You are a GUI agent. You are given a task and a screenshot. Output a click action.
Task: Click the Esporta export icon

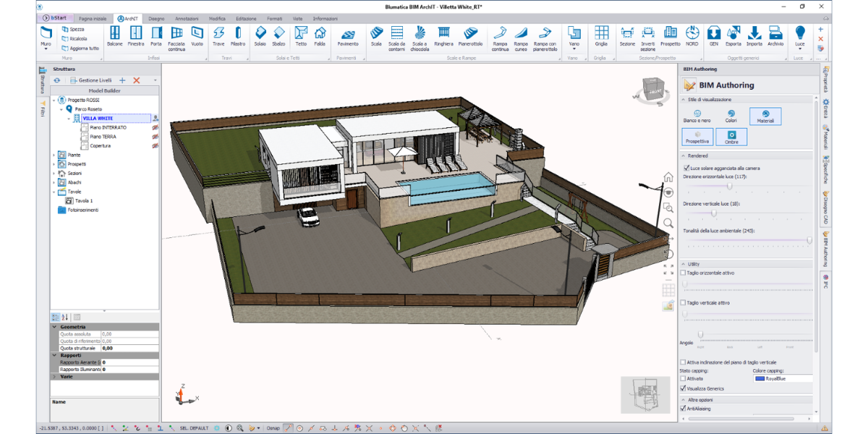pyautogui.click(x=733, y=35)
